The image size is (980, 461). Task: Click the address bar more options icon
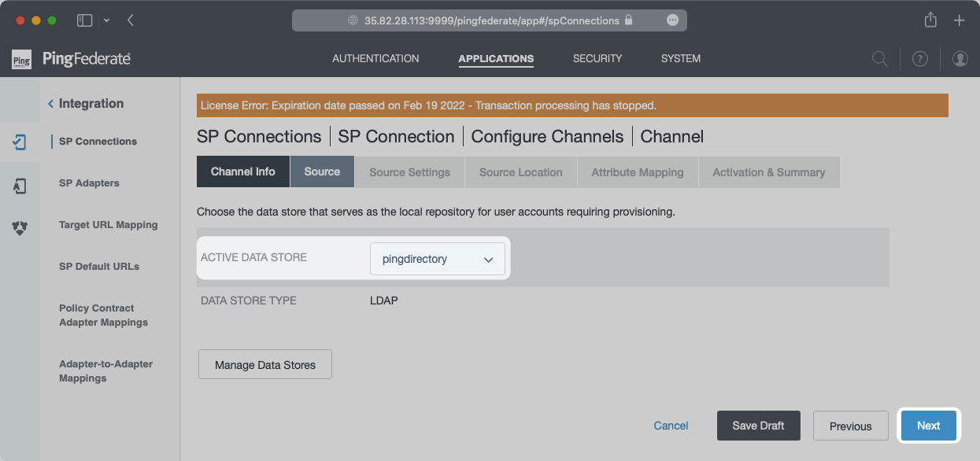[672, 20]
